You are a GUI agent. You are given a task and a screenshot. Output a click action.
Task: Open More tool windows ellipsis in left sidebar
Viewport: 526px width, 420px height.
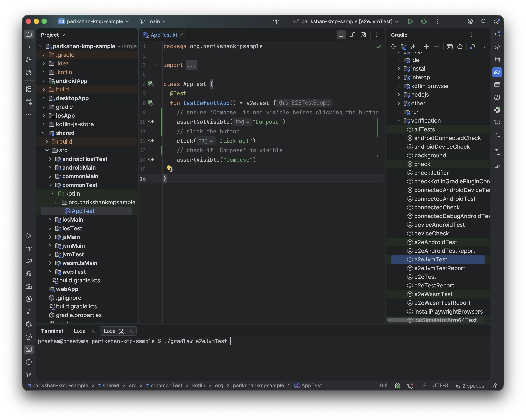click(29, 114)
